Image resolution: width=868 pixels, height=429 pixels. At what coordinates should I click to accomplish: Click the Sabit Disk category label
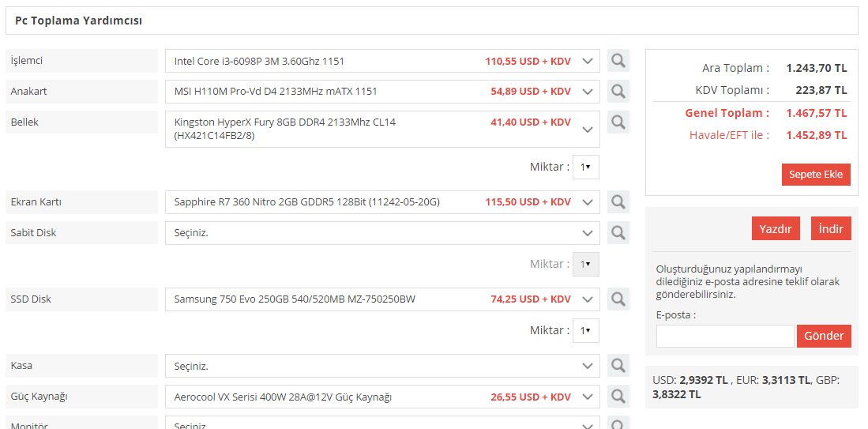(x=82, y=232)
